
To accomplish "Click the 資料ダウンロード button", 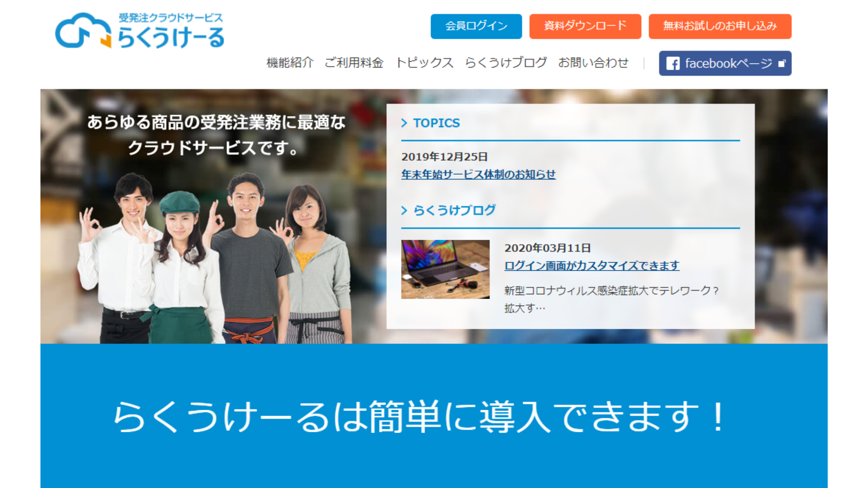I will point(585,26).
